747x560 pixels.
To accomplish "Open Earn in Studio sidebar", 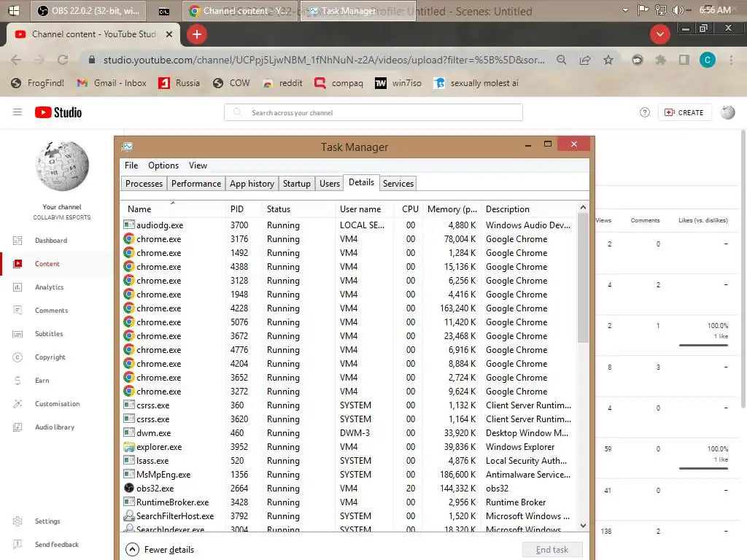I will click(42, 381).
